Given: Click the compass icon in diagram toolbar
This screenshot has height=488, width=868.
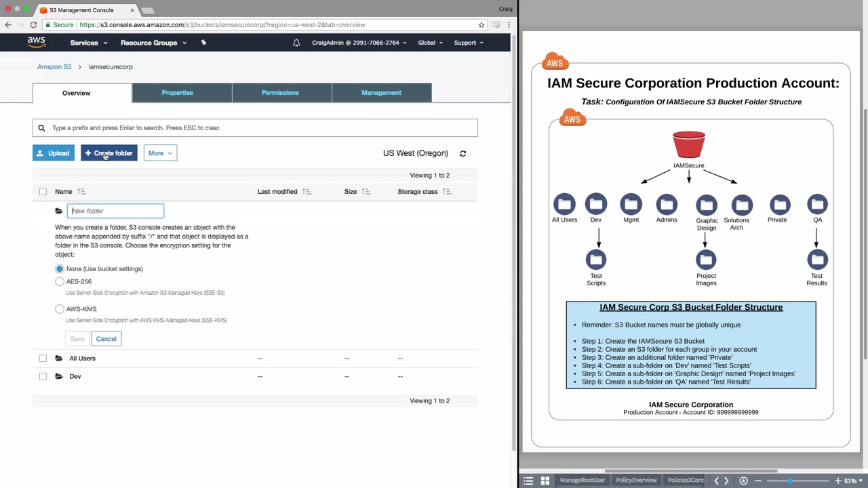Looking at the screenshot, I should [x=743, y=481].
